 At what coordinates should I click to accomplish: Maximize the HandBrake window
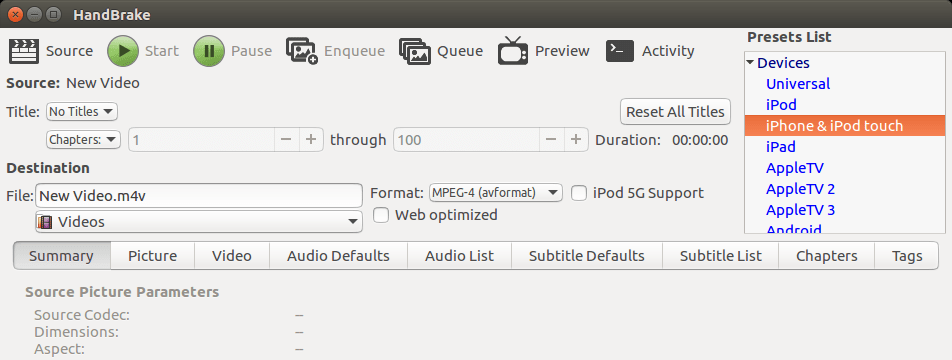point(54,14)
